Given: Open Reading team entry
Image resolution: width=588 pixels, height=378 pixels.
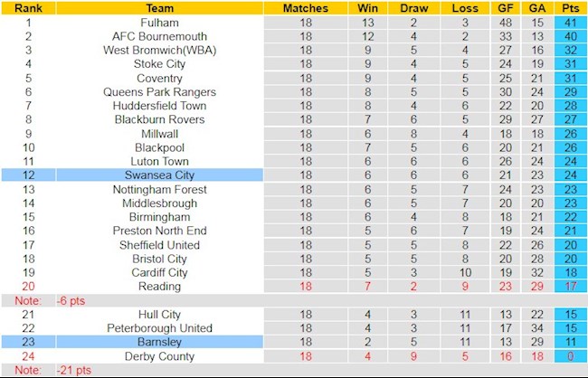Looking at the screenshot, I should [x=160, y=286].
